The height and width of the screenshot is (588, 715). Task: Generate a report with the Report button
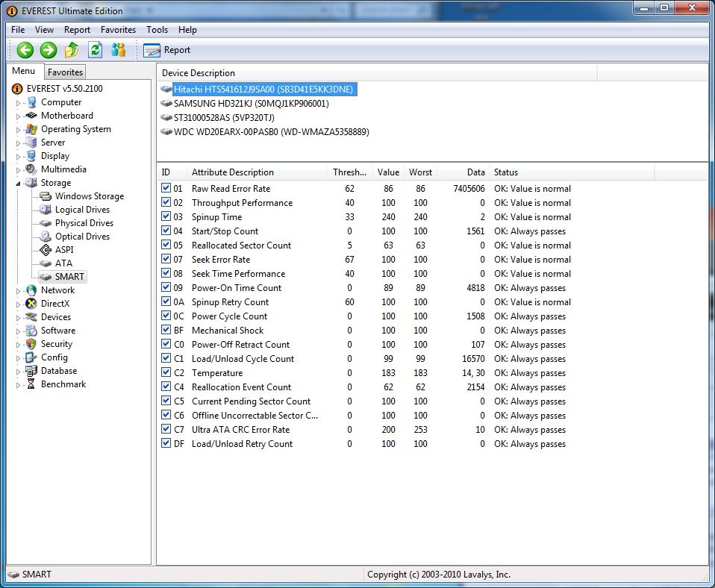pyautogui.click(x=167, y=50)
